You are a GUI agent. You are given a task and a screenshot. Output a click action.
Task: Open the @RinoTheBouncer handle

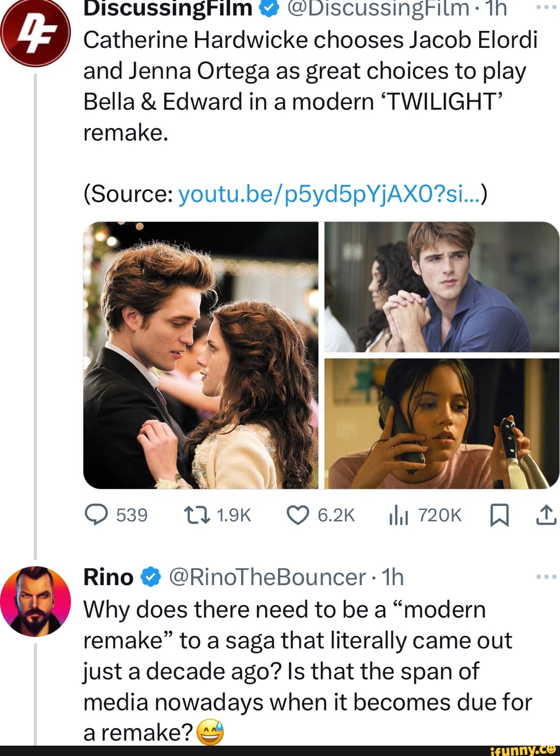(x=268, y=577)
